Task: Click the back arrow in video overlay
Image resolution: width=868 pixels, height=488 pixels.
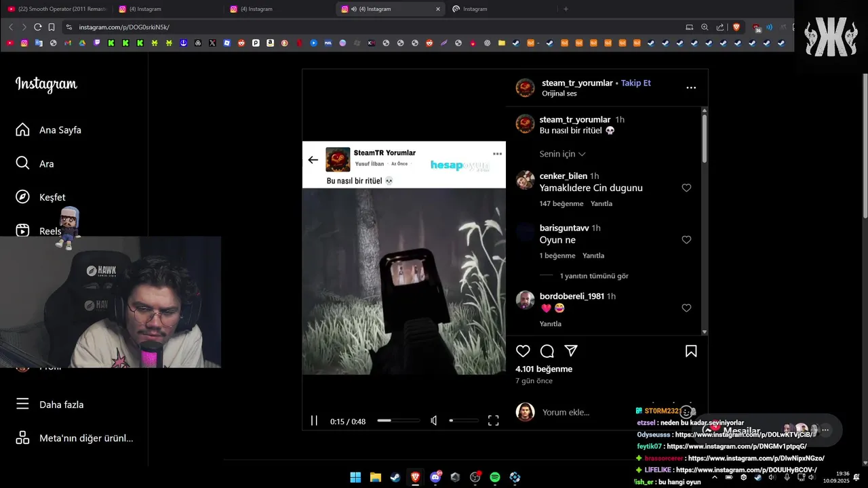Action: pos(313,160)
